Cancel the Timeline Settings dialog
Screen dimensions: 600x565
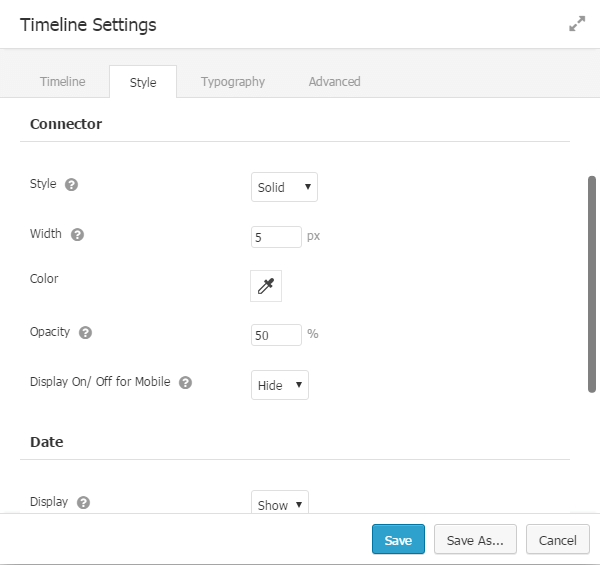pos(557,540)
